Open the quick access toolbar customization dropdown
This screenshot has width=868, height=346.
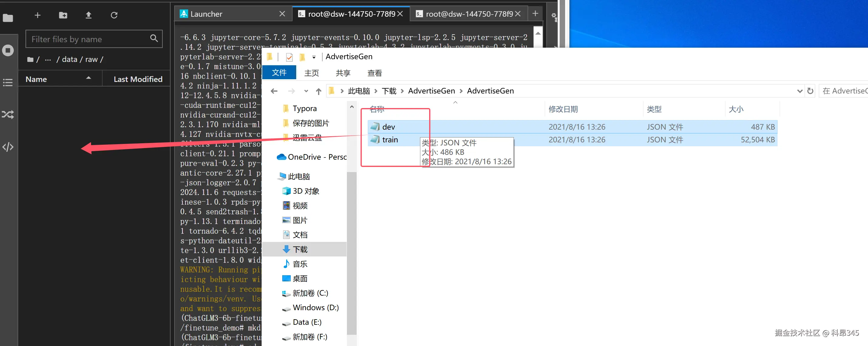coord(314,57)
